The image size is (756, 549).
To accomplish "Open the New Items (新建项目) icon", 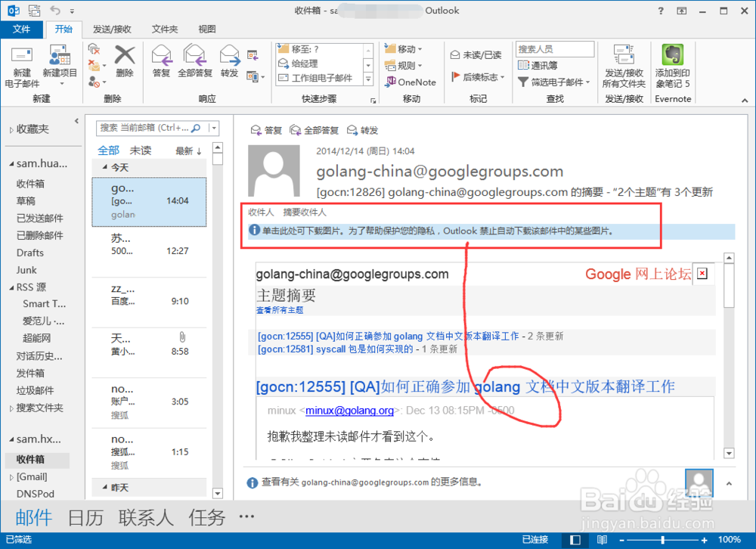I will click(x=60, y=55).
